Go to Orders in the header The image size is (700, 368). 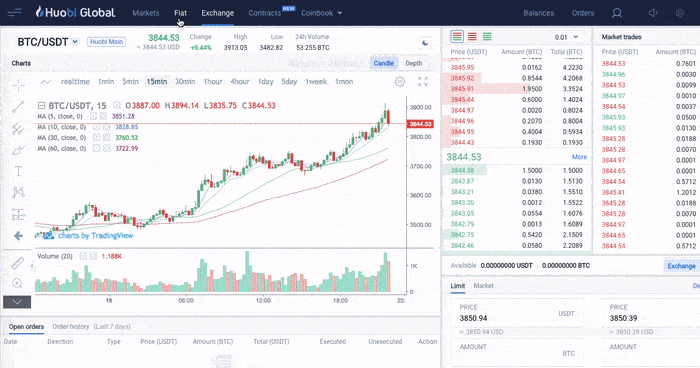click(583, 13)
